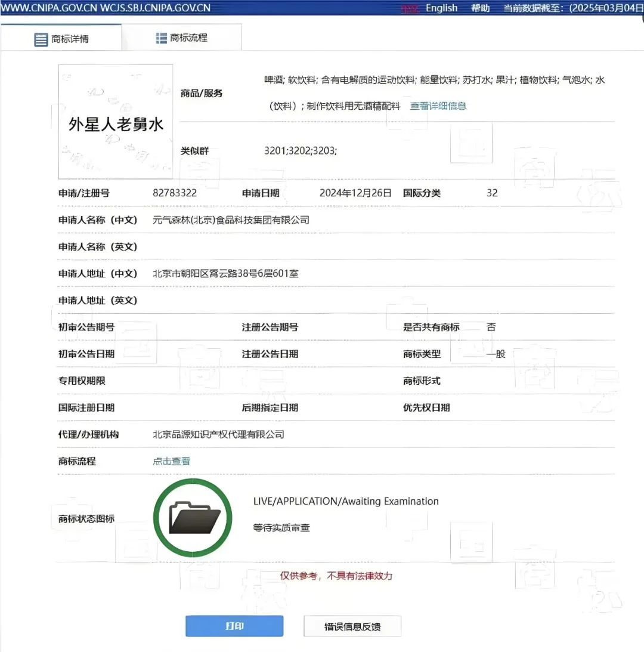Click 点击查看 trademark process link
The image size is (644, 652).
(171, 461)
